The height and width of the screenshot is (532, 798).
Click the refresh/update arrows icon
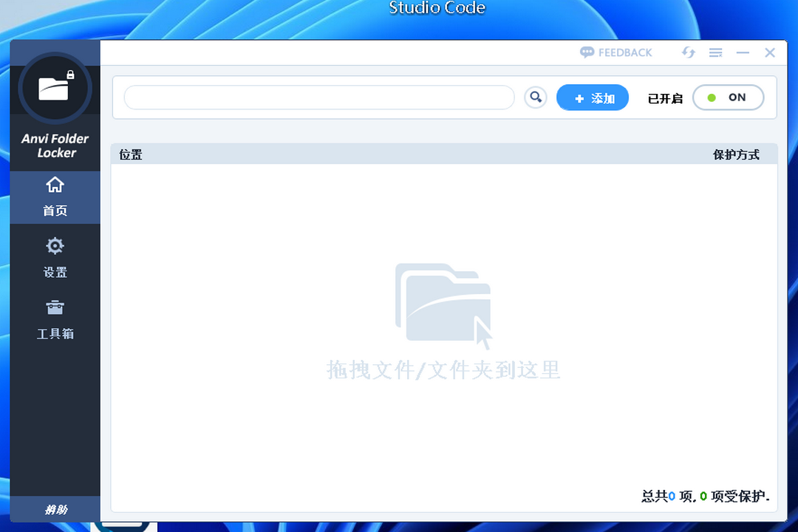click(x=688, y=52)
